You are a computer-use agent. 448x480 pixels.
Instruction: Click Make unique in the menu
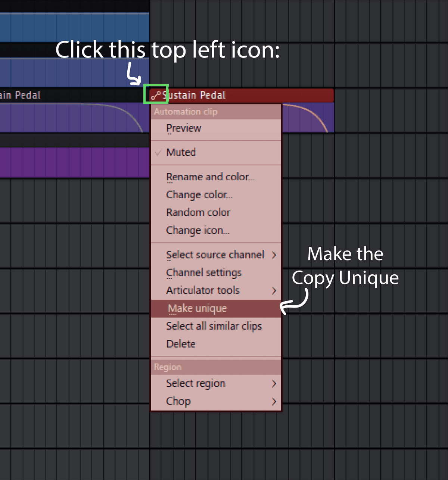click(x=216, y=308)
